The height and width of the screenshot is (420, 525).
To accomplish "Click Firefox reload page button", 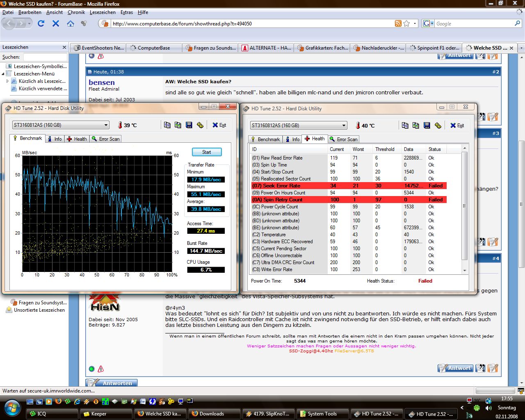I will [x=41, y=23].
